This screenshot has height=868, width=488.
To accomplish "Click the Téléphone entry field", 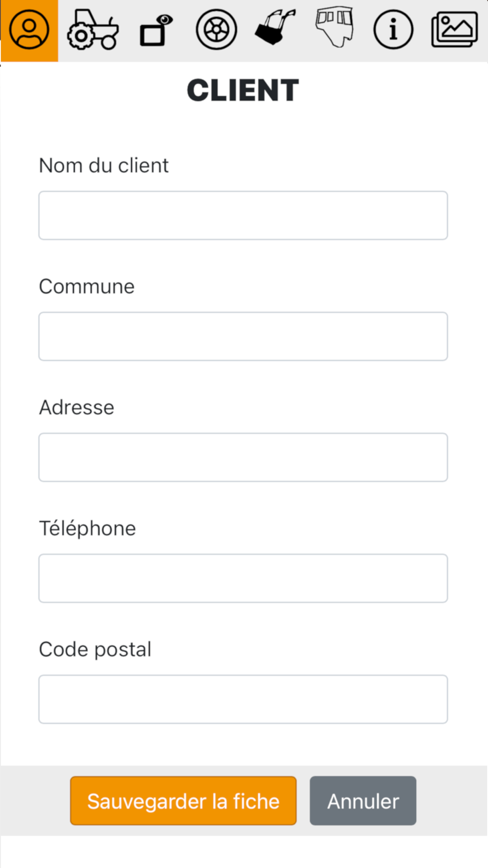I will click(243, 579).
